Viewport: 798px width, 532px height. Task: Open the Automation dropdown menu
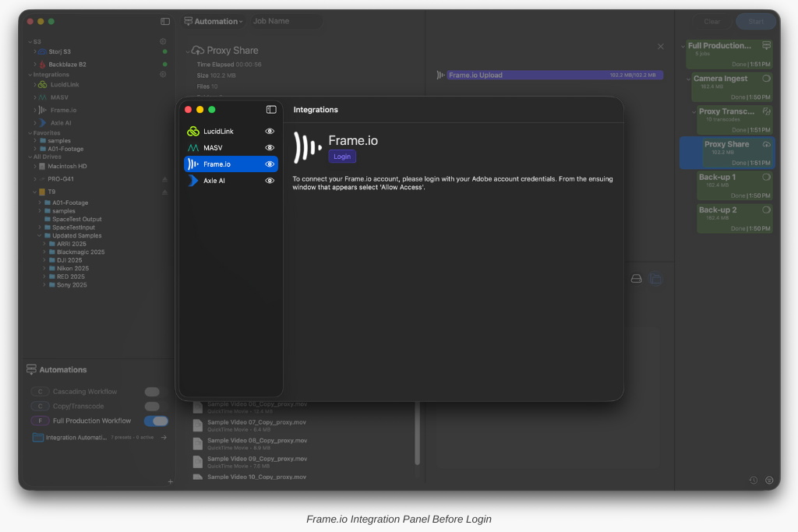pyautogui.click(x=214, y=22)
